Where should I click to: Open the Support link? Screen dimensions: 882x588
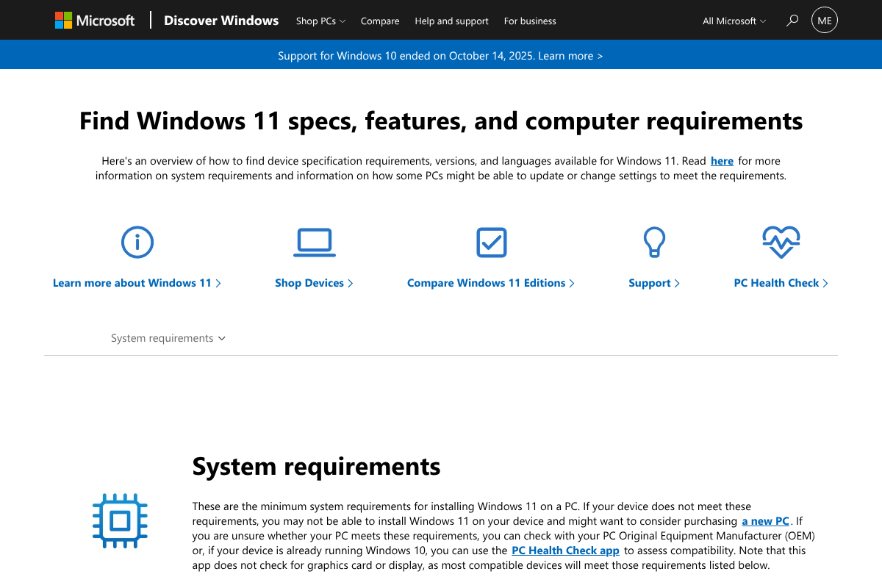[654, 283]
